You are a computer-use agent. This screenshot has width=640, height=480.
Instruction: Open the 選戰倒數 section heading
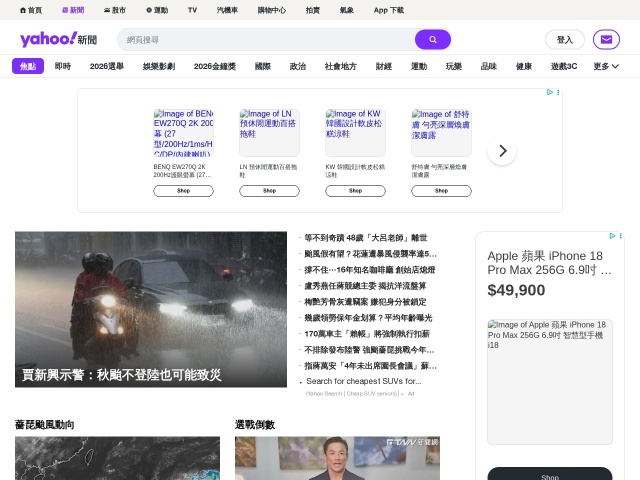pyautogui.click(x=255, y=425)
